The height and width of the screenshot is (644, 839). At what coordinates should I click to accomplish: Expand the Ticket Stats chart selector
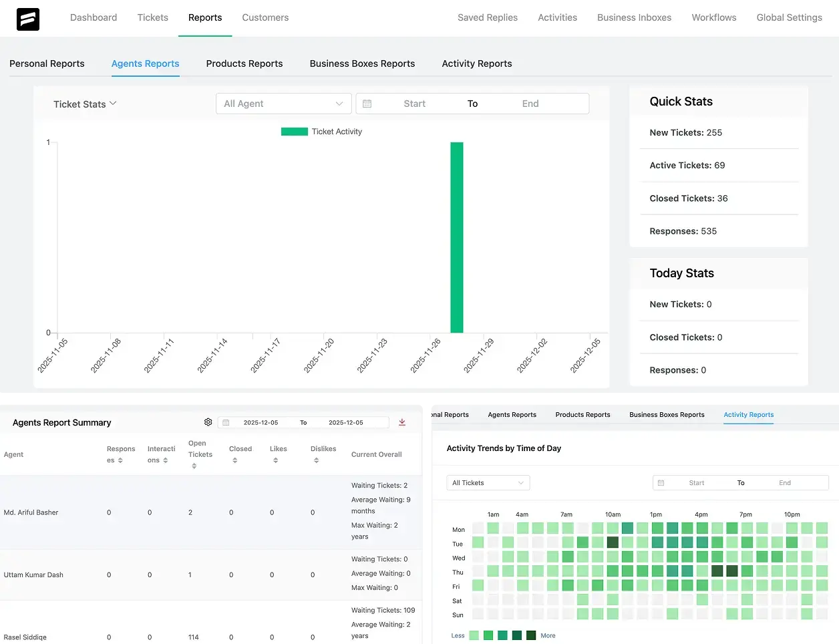click(85, 104)
